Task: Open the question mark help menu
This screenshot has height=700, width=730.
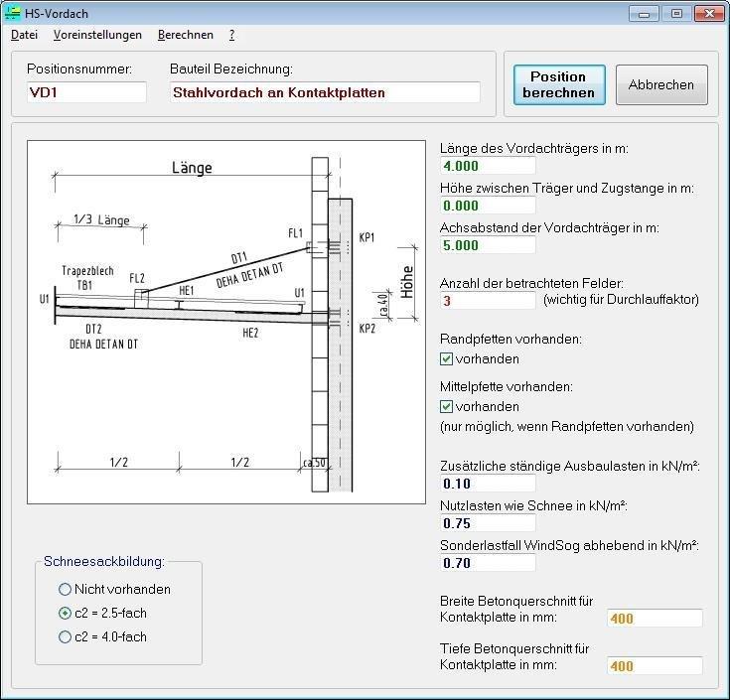Action: [x=231, y=35]
